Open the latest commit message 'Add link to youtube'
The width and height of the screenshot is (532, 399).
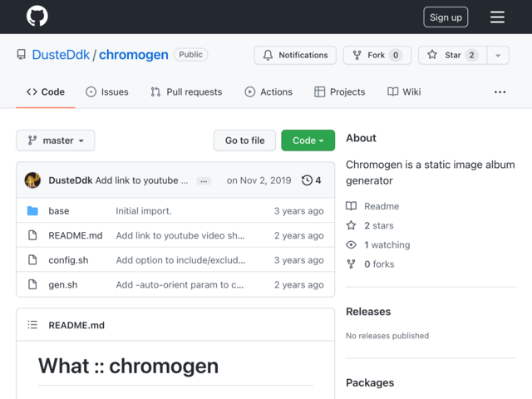tap(141, 180)
